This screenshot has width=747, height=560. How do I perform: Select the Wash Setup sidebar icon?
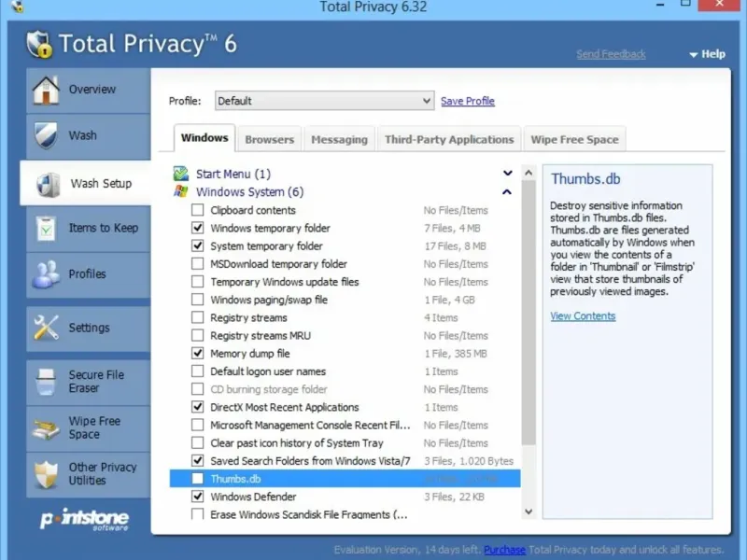pyautogui.click(x=48, y=184)
